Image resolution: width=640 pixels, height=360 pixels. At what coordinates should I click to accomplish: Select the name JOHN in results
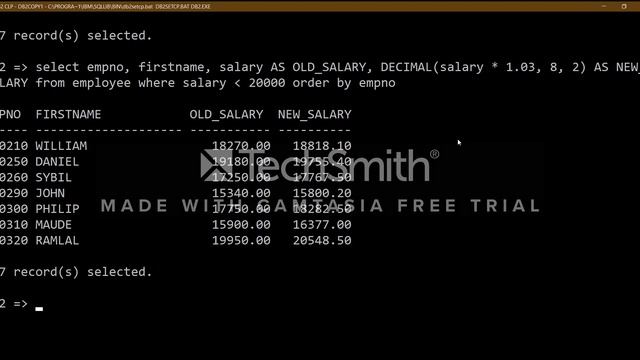click(50, 193)
